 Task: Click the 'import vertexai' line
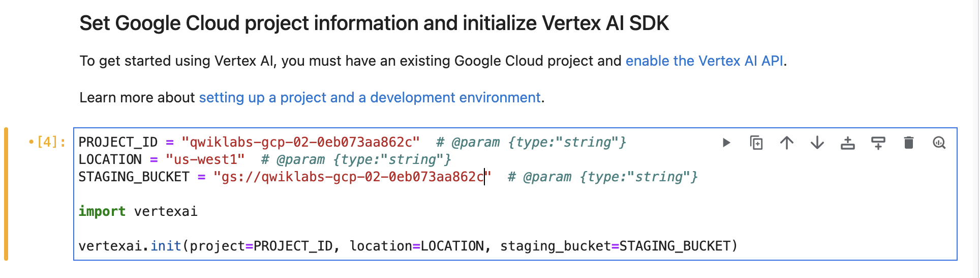(138, 211)
